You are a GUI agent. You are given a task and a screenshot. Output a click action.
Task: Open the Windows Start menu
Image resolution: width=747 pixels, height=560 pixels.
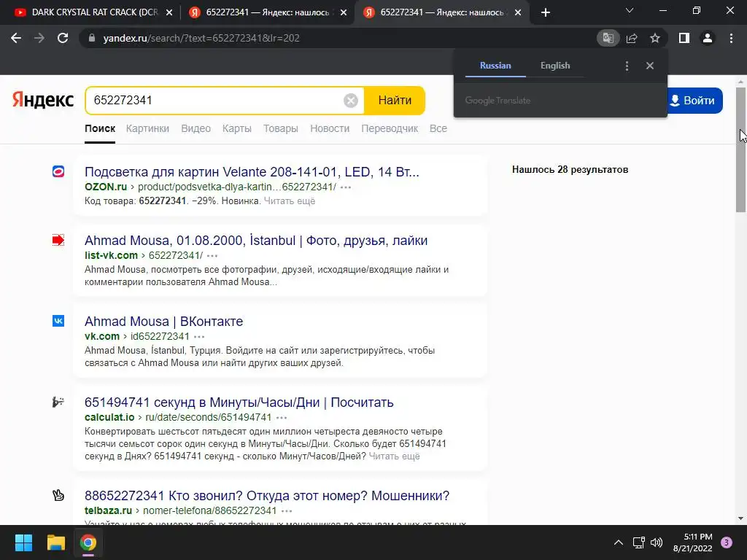coord(23,542)
